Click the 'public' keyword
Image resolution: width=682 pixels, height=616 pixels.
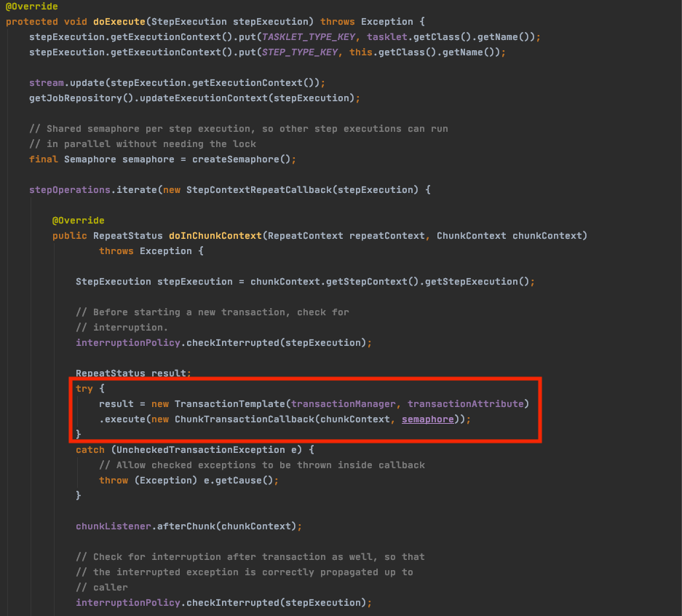point(70,236)
